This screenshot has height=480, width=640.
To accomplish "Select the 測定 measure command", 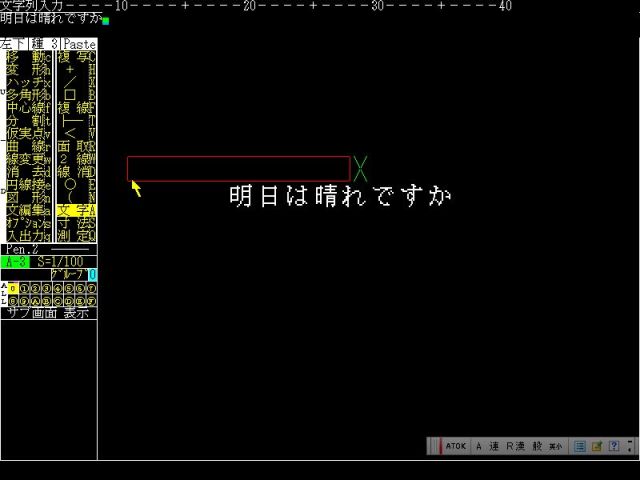I will click(76, 236).
